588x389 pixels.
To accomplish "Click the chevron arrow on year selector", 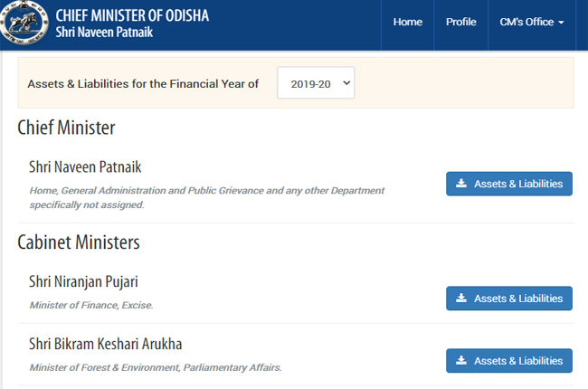I will [x=346, y=83].
